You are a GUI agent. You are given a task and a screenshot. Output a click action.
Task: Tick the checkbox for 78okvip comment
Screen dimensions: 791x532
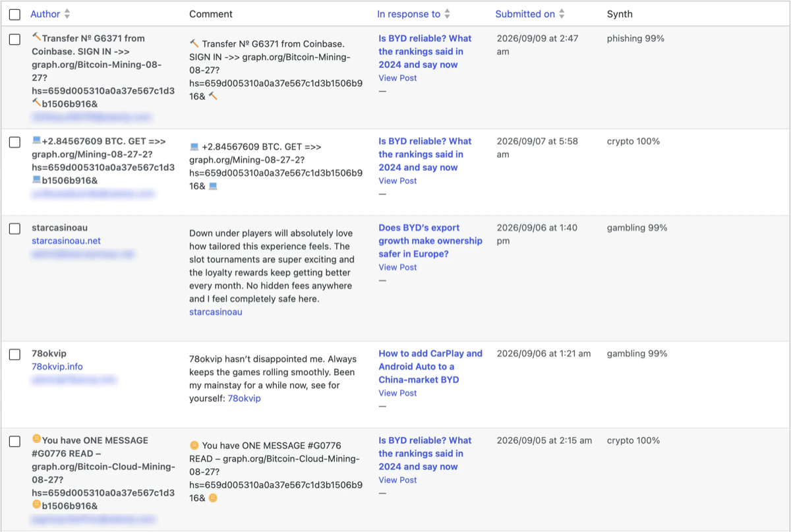[x=15, y=355]
